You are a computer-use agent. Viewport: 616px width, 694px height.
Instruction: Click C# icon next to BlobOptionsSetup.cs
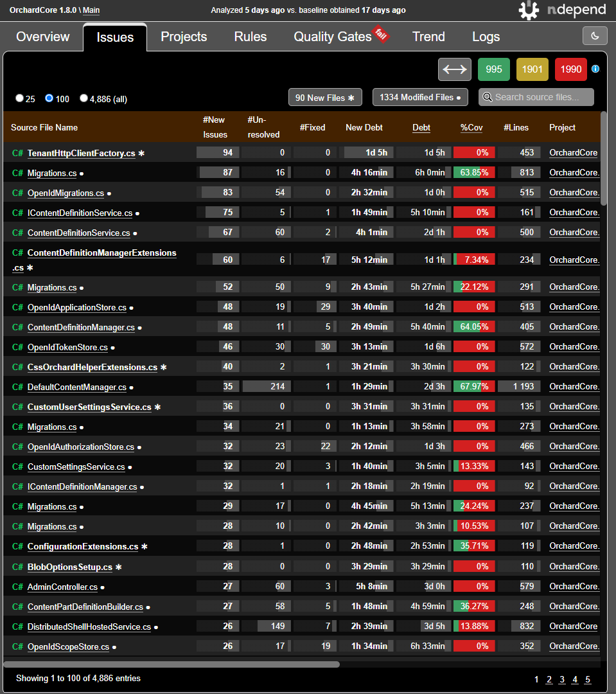(x=17, y=567)
